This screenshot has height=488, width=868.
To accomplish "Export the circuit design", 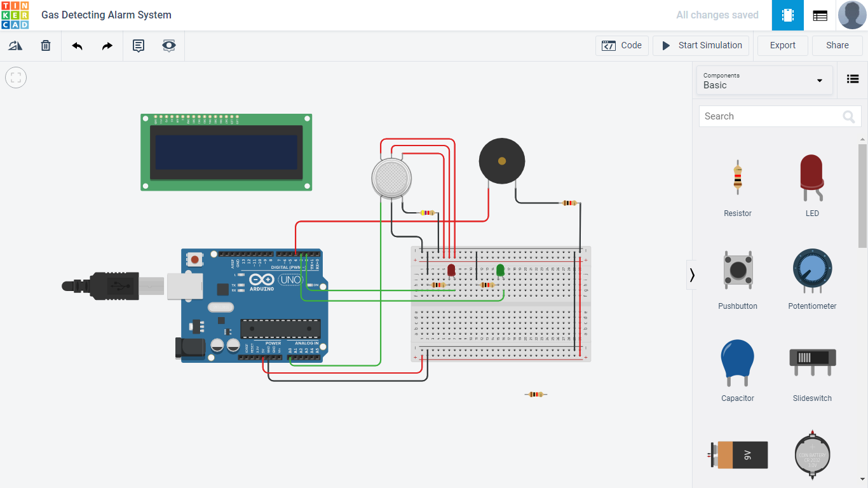I will click(x=782, y=45).
